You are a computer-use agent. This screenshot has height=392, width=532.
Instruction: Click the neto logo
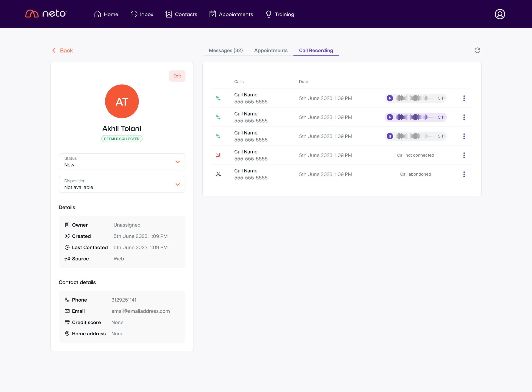click(x=46, y=14)
